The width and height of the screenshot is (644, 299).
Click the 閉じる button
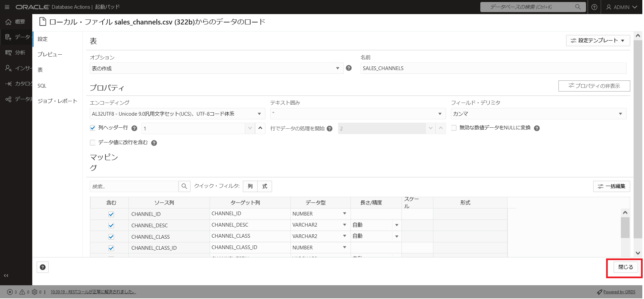626,267
